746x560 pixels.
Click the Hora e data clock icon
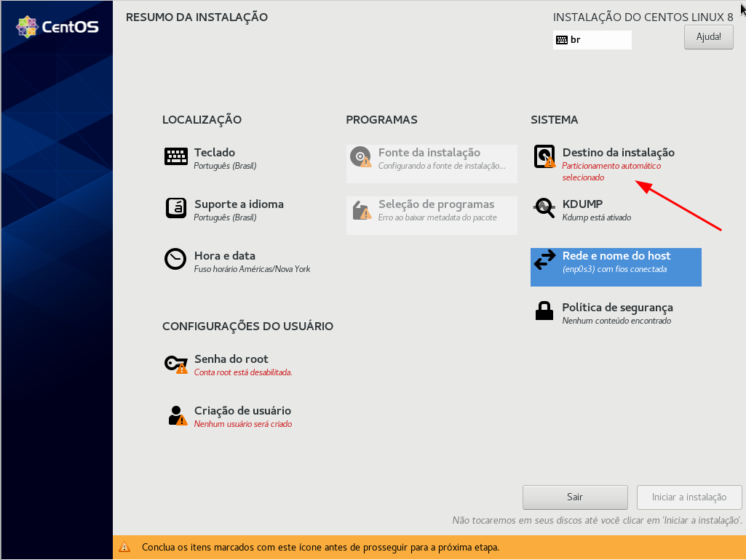tap(175, 259)
